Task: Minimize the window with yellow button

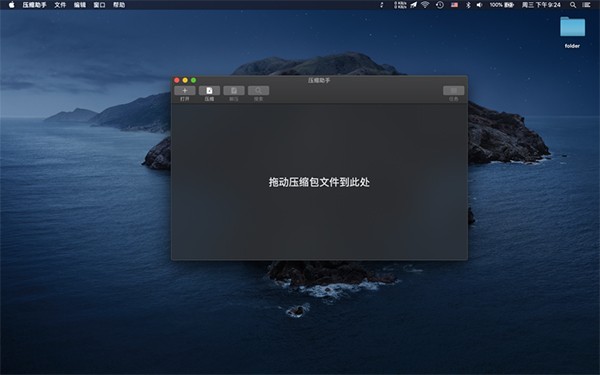Action: coord(185,80)
